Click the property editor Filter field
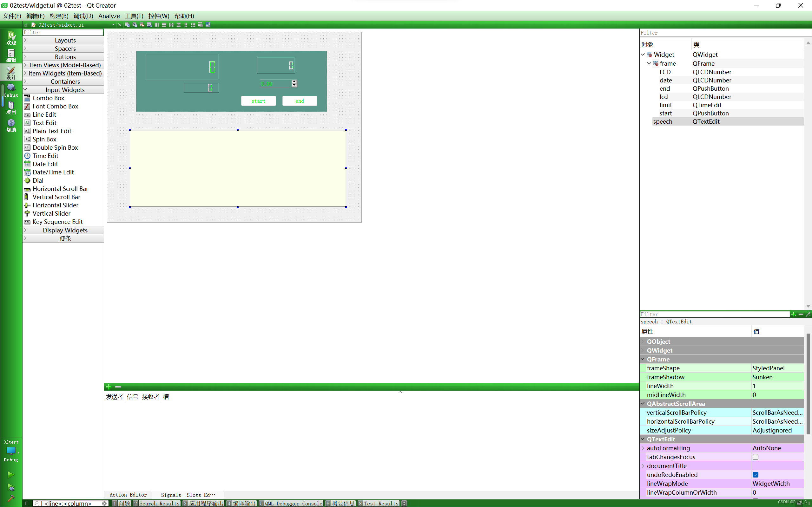The height and width of the screenshot is (507, 812). coord(715,314)
